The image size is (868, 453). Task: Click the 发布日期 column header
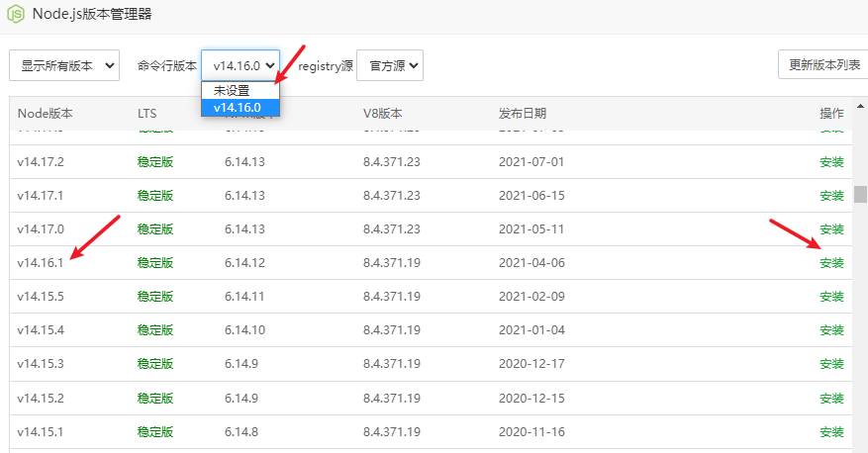[522, 114]
